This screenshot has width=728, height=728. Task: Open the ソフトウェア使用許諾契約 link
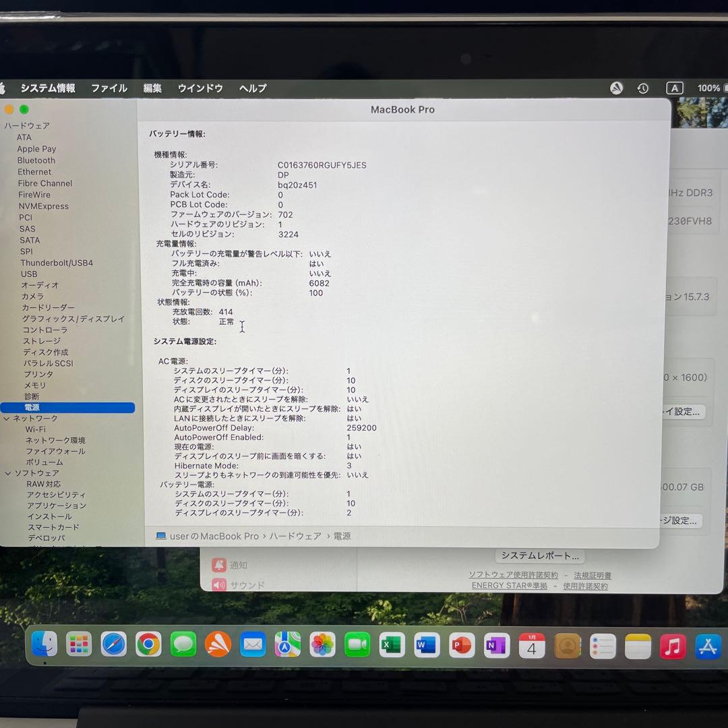[514, 575]
